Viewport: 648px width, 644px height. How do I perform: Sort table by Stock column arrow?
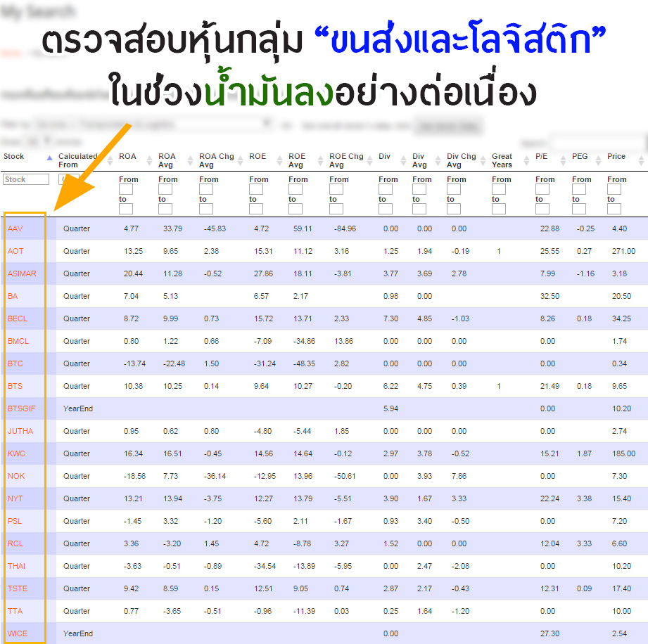(x=49, y=157)
